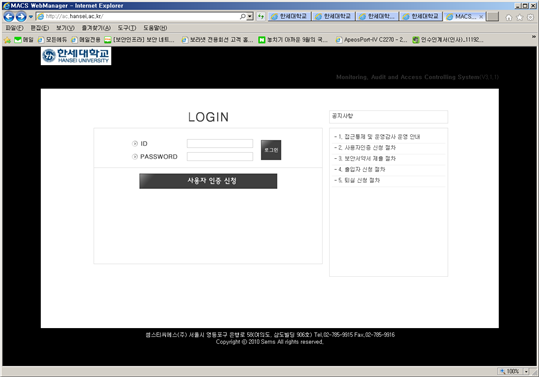
Task: Open the 보기(V) menu
Action: coord(65,28)
